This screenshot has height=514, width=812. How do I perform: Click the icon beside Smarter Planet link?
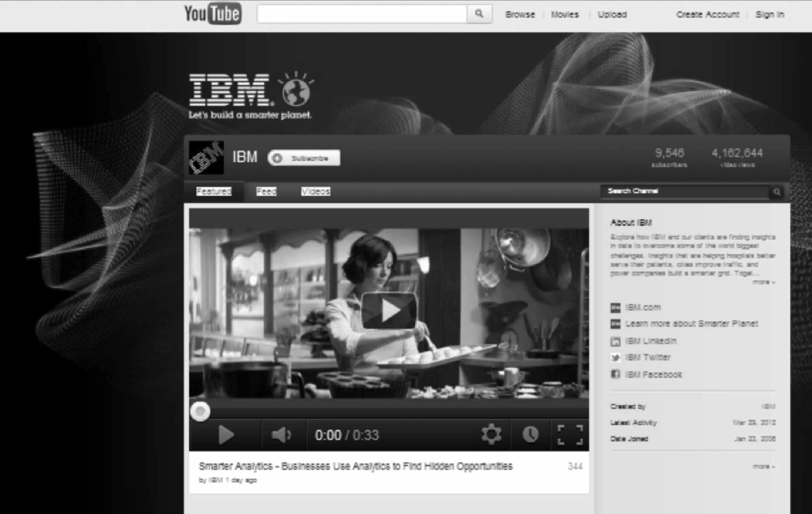pyautogui.click(x=615, y=324)
